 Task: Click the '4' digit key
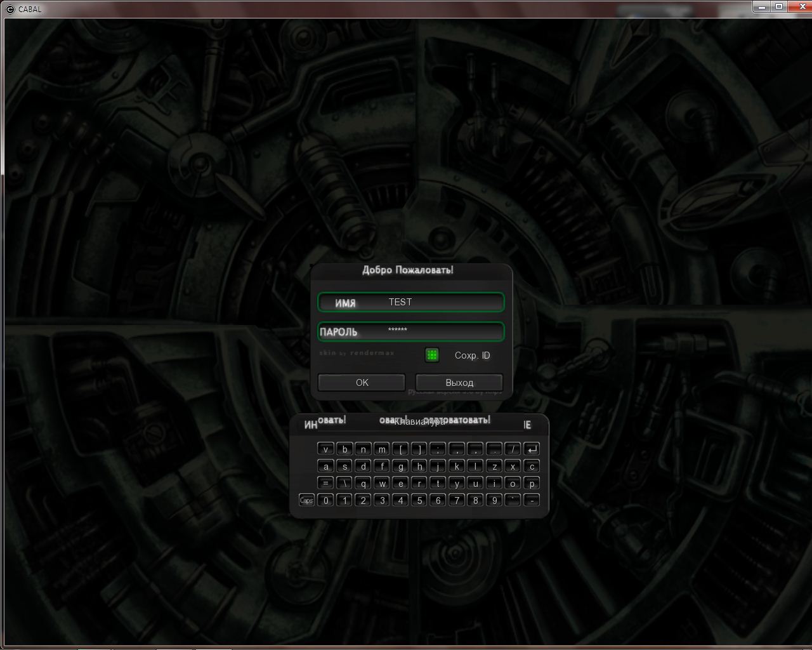tap(400, 500)
